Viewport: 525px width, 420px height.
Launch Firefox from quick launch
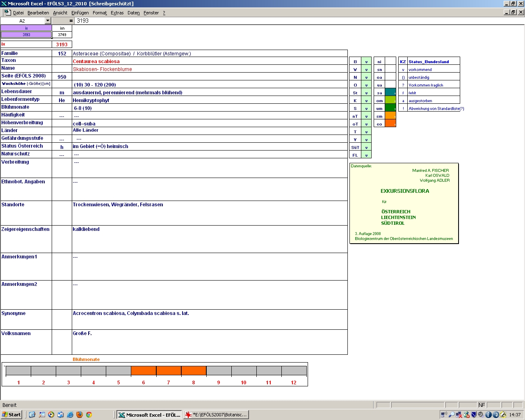click(80, 415)
